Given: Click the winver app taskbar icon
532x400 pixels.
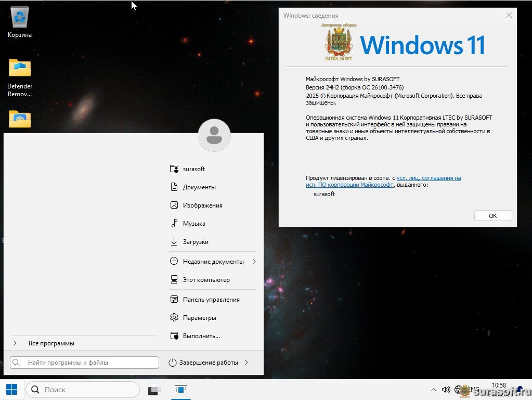Looking at the screenshot, I should [181, 390].
